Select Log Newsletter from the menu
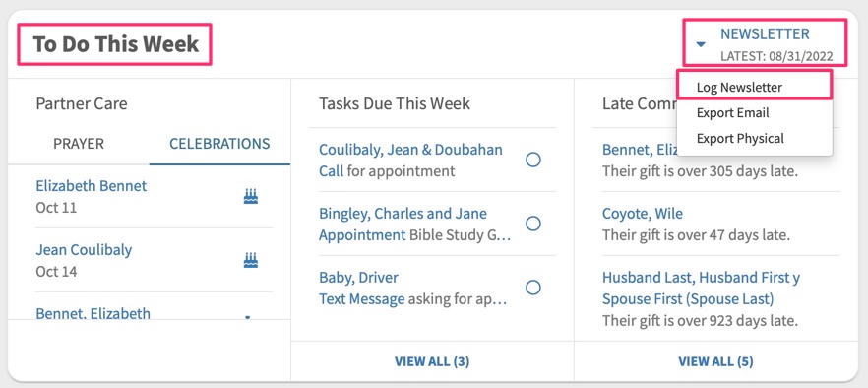 (x=739, y=88)
